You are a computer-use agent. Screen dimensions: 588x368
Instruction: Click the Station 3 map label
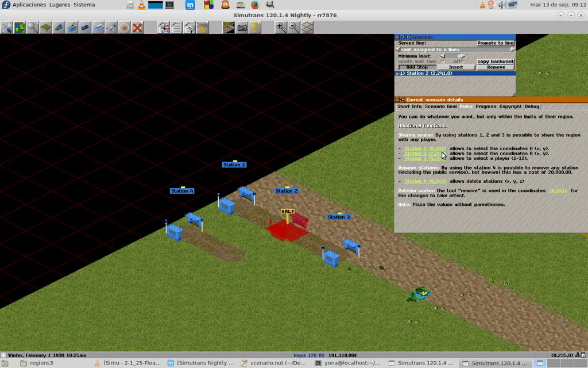[339, 217]
